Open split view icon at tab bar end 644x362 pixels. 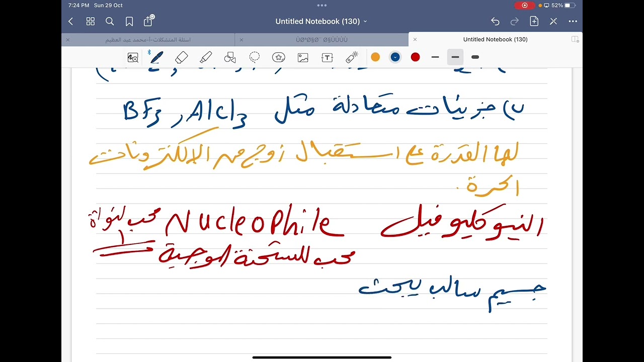point(575,39)
